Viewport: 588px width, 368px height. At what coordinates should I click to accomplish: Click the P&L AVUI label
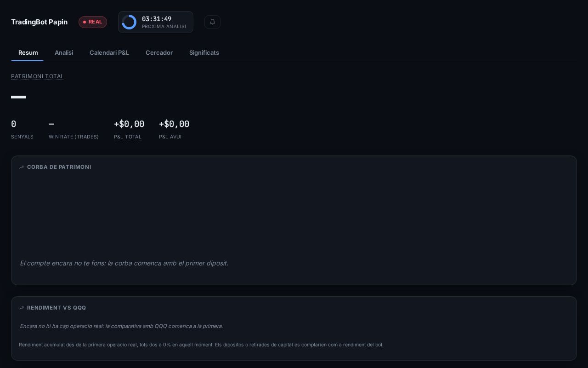pyautogui.click(x=170, y=137)
